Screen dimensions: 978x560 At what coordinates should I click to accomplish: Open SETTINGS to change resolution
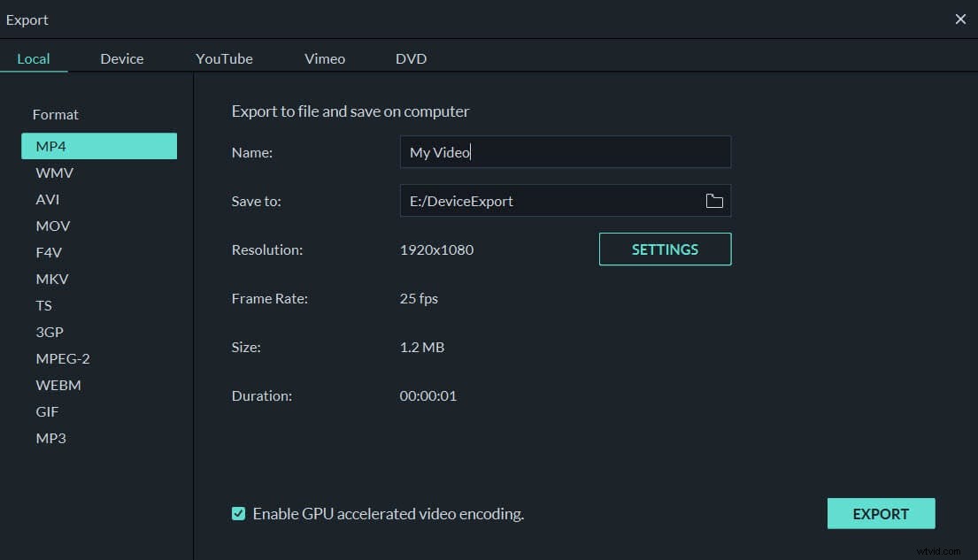point(665,249)
